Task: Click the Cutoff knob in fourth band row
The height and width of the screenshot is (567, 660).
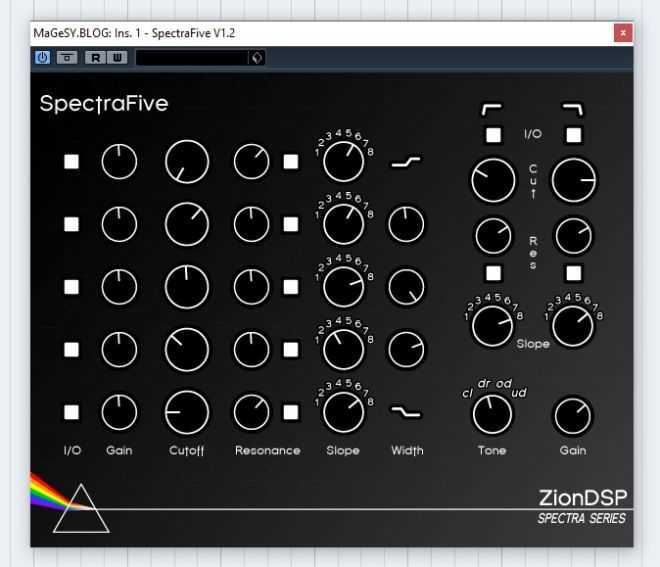Action: (x=187, y=349)
